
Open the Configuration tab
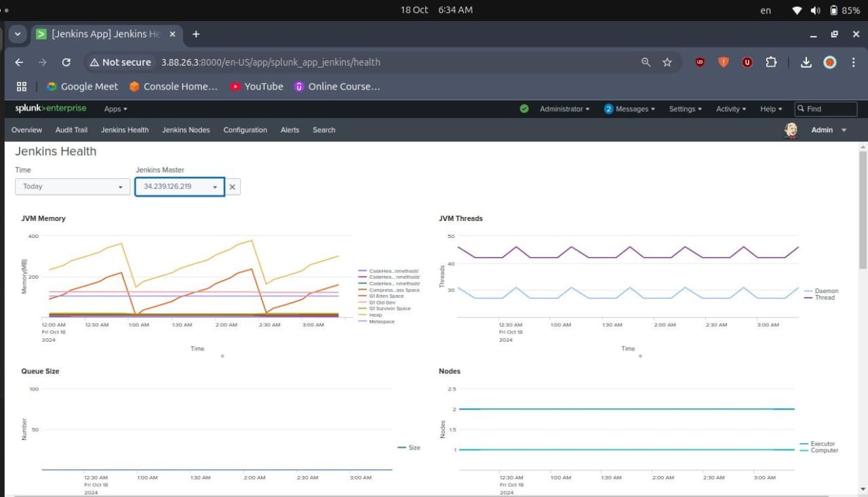point(245,130)
